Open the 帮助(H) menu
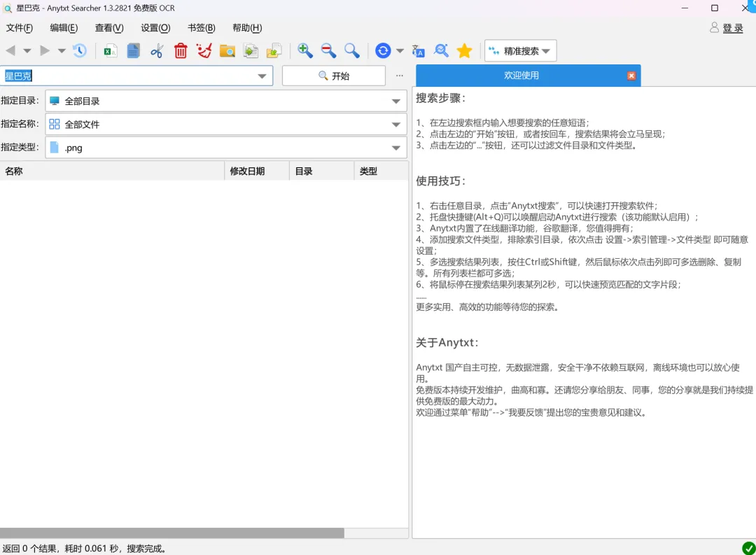 click(x=247, y=28)
